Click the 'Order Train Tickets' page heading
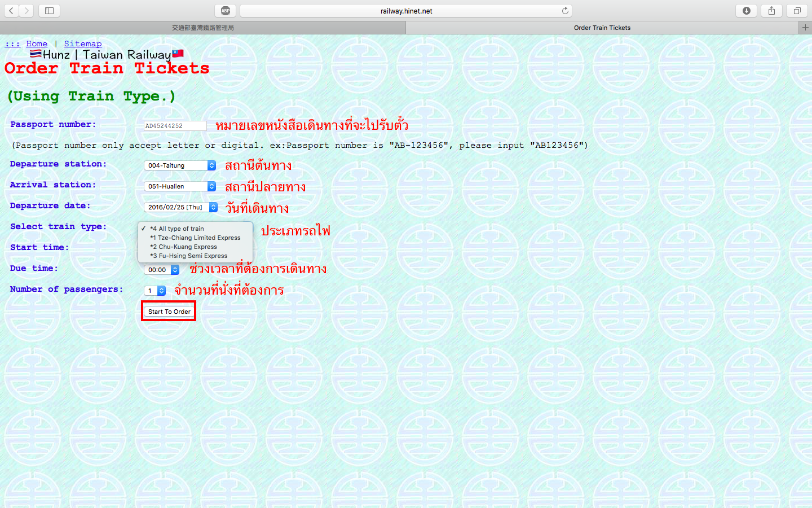The height and width of the screenshot is (508, 812). 107,68
